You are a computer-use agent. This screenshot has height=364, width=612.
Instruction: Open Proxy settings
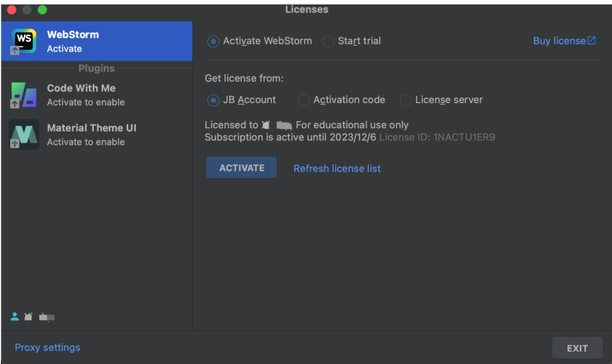pos(47,347)
